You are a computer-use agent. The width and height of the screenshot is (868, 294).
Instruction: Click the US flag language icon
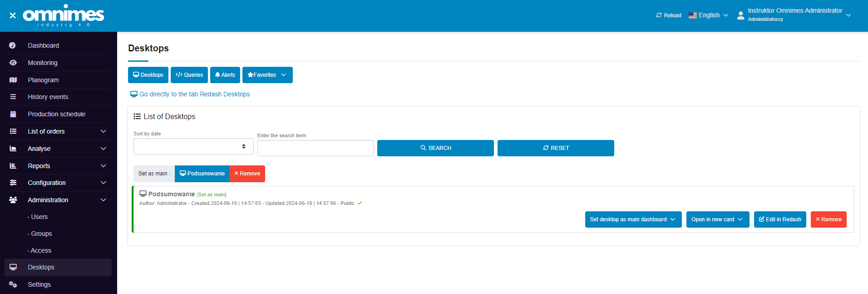(692, 15)
